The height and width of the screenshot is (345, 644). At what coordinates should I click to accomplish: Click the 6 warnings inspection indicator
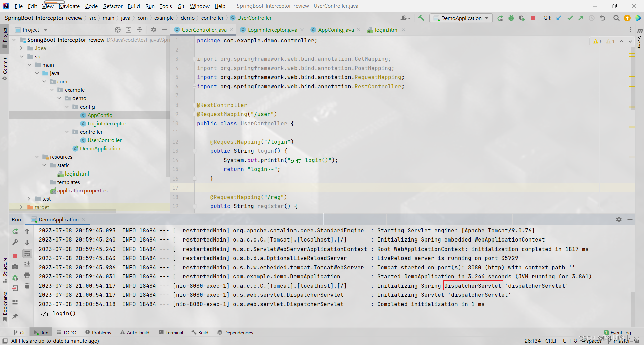[x=598, y=41]
